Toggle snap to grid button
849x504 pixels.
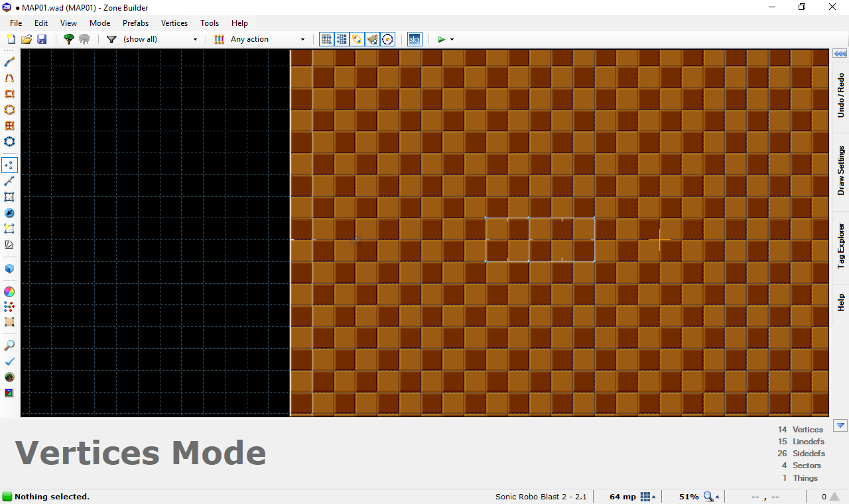click(326, 39)
